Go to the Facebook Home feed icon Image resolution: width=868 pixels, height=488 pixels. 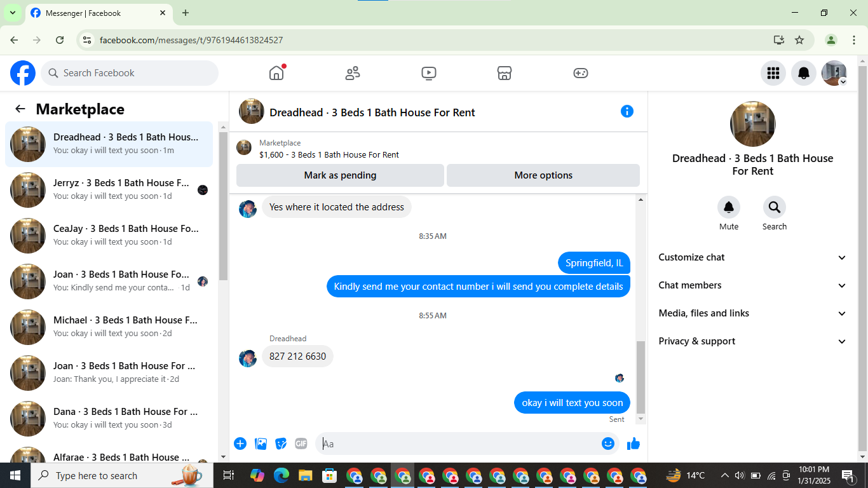tap(276, 73)
